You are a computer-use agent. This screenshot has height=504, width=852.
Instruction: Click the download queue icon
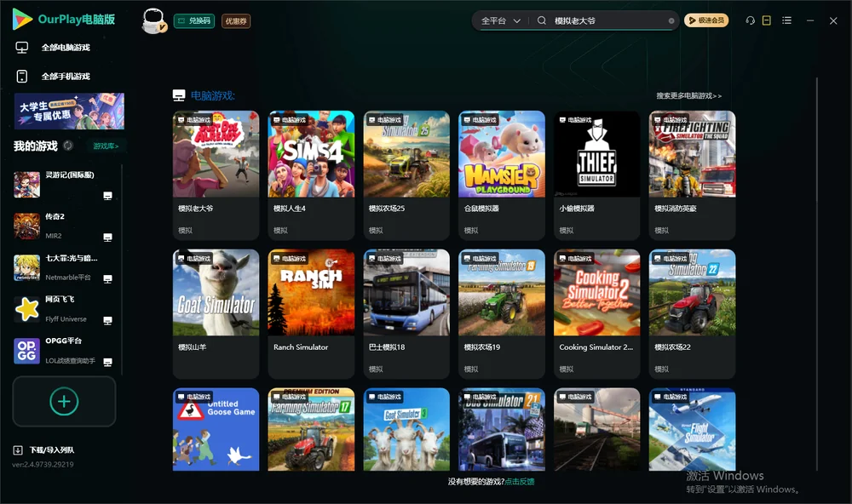[x=18, y=450]
